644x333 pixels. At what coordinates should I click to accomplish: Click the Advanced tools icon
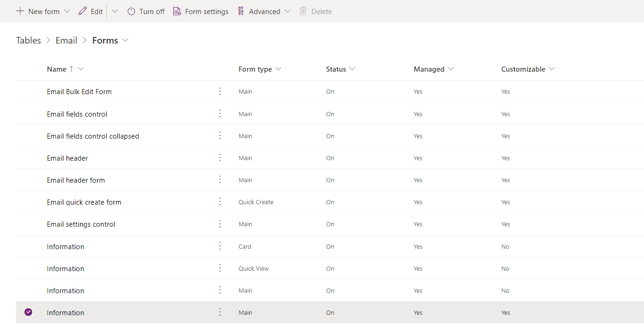pos(241,11)
